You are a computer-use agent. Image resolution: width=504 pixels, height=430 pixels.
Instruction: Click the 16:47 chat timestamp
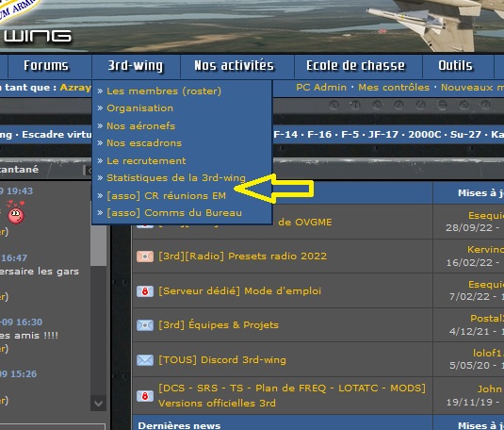[14, 257]
